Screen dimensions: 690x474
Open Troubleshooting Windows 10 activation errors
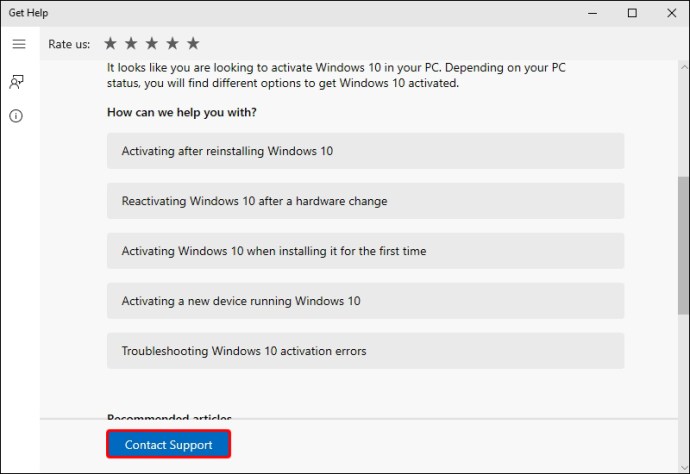point(365,351)
